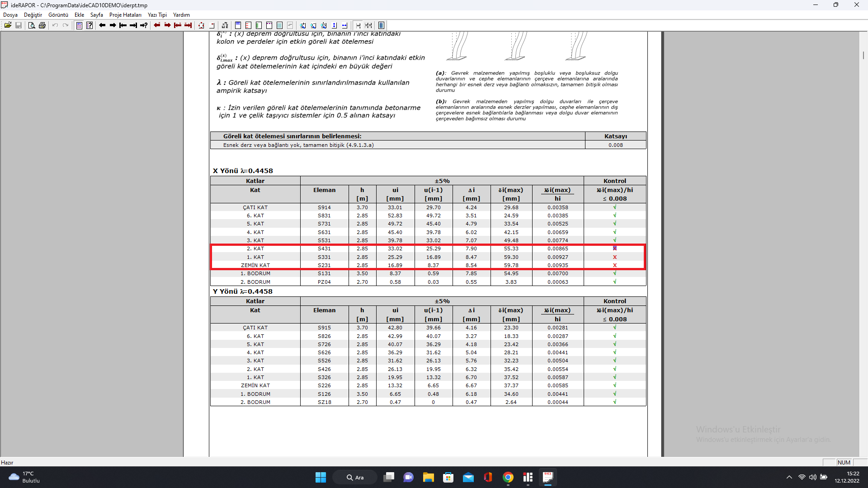This screenshot has height=488, width=868.
Task: Open a report file with the folder icon
Action: pyautogui.click(x=8, y=25)
